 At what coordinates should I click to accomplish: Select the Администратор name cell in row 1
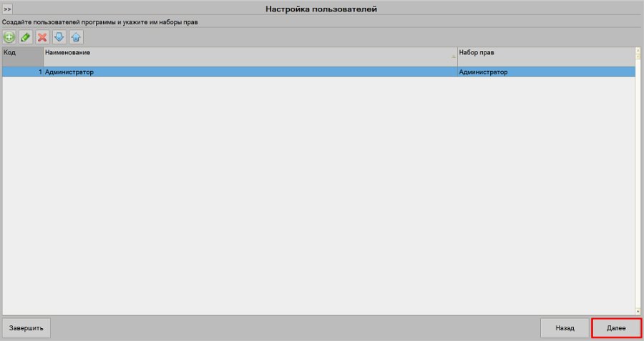250,72
